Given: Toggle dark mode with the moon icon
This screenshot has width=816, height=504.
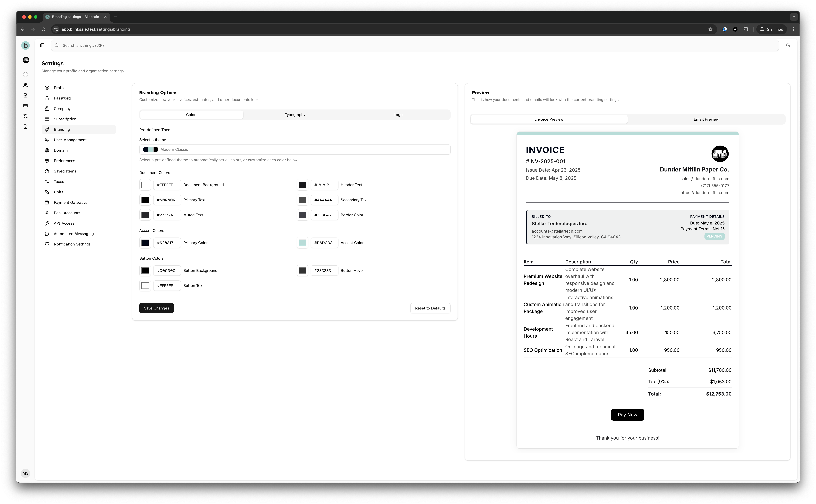Looking at the screenshot, I should [x=788, y=45].
